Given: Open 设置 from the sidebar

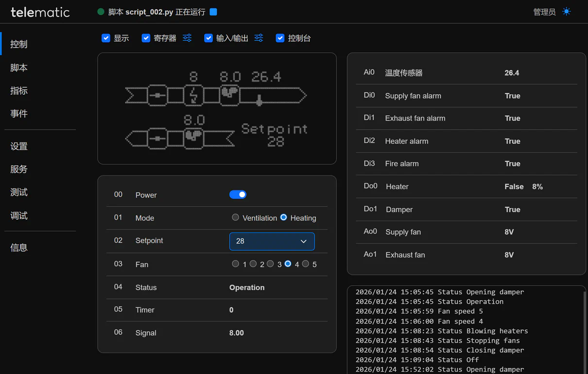Looking at the screenshot, I should click(x=19, y=146).
